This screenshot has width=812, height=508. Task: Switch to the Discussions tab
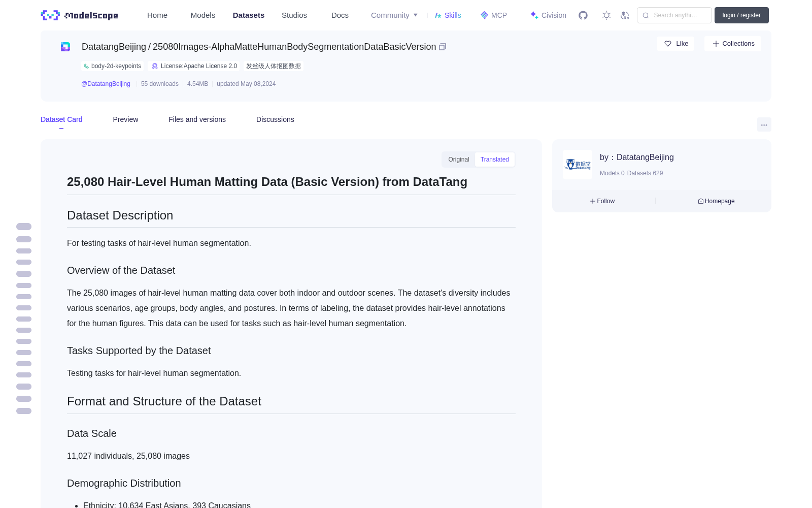point(275,119)
